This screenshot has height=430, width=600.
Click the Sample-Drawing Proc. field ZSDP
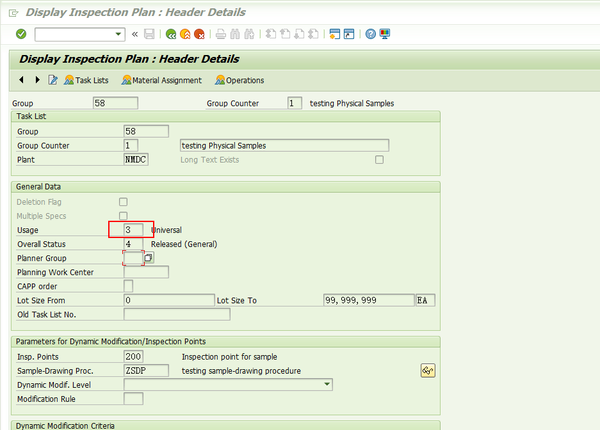(x=146, y=370)
